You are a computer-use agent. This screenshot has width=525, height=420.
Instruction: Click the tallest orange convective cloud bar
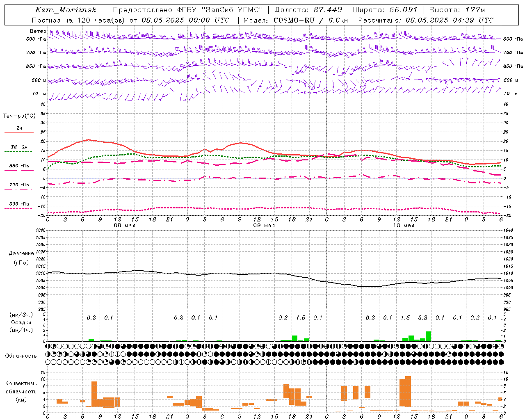[408, 392]
